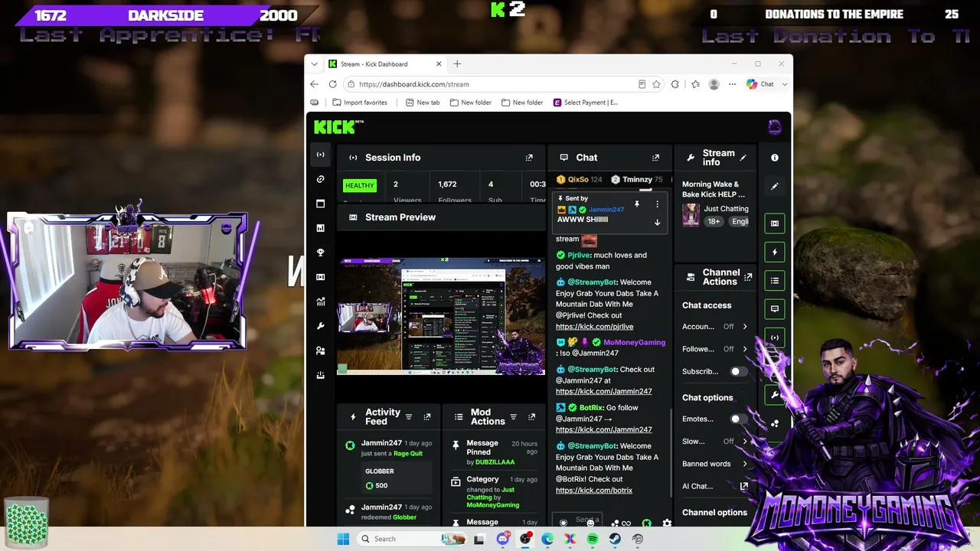Expand the pinned message with down arrow
Screen dimensions: 980x551
pos(657,223)
